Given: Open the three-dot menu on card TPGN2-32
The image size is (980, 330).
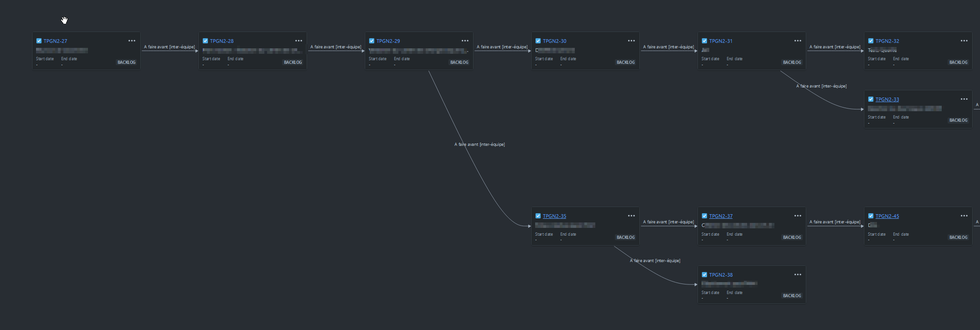Looking at the screenshot, I should tap(964, 41).
